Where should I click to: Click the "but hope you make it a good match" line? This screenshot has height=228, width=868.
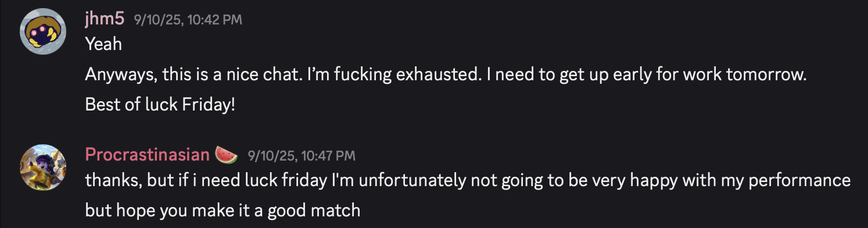tap(223, 210)
